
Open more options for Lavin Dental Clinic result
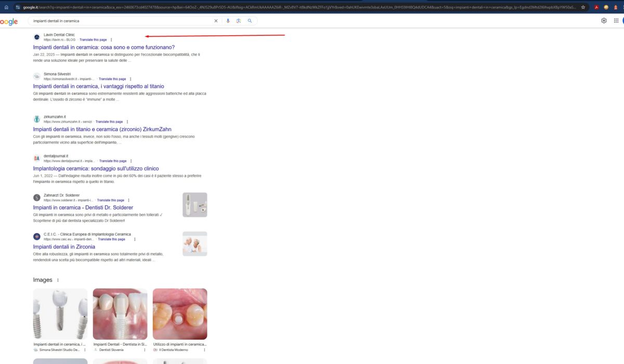point(111,40)
